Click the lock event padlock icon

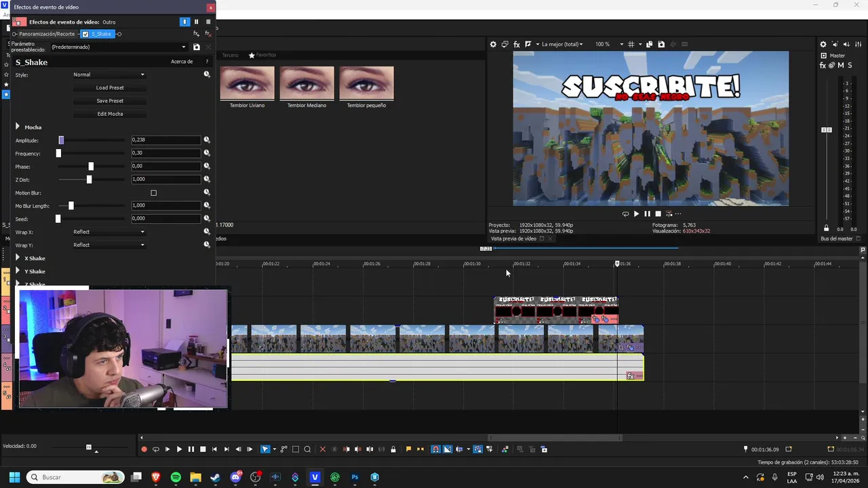[393, 449]
